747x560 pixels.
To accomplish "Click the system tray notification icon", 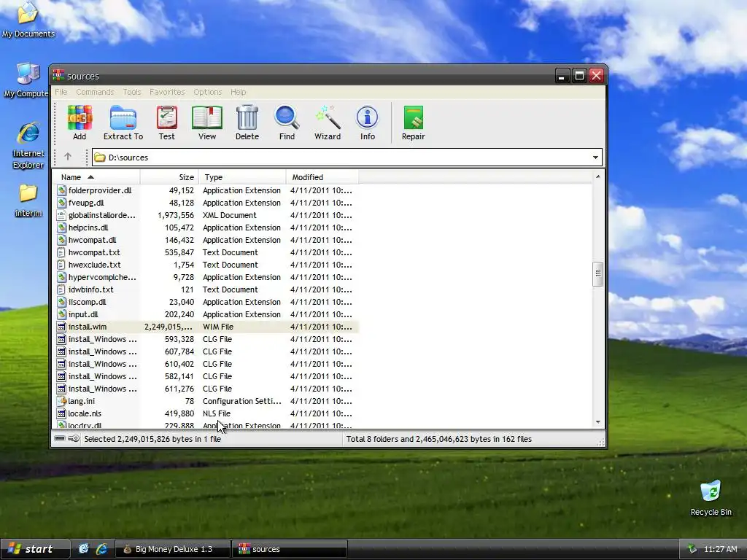I will click(692, 549).
